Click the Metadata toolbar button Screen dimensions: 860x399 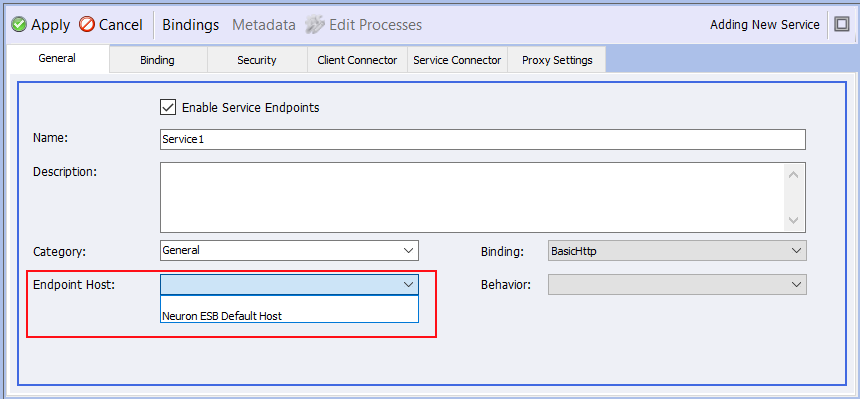264,25
